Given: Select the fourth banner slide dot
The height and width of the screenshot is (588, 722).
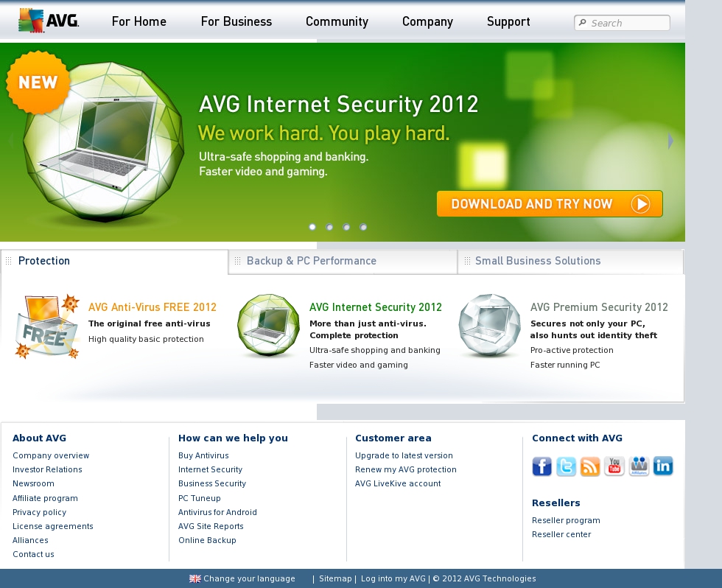Looking at the screenshot, I should 363,227.
